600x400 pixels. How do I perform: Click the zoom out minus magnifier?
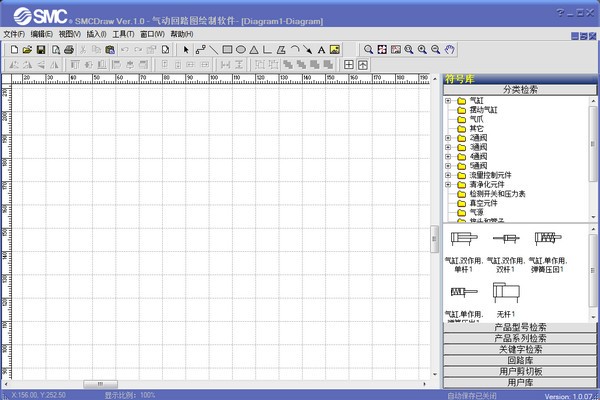coord(435,49)
